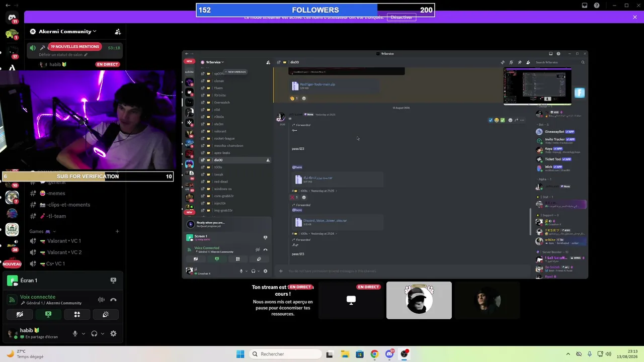This screenshot has height=362, width=644.
Task: Click the NOUVEAU pill in server list
Action: coord(12,264)
